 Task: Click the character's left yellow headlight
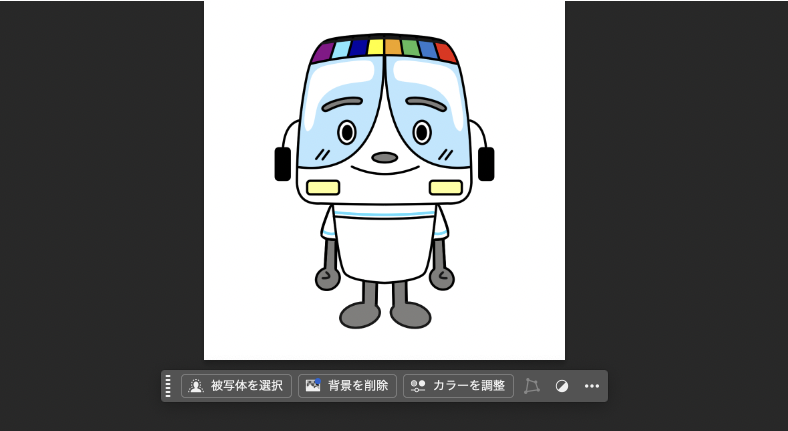point(323,187)
